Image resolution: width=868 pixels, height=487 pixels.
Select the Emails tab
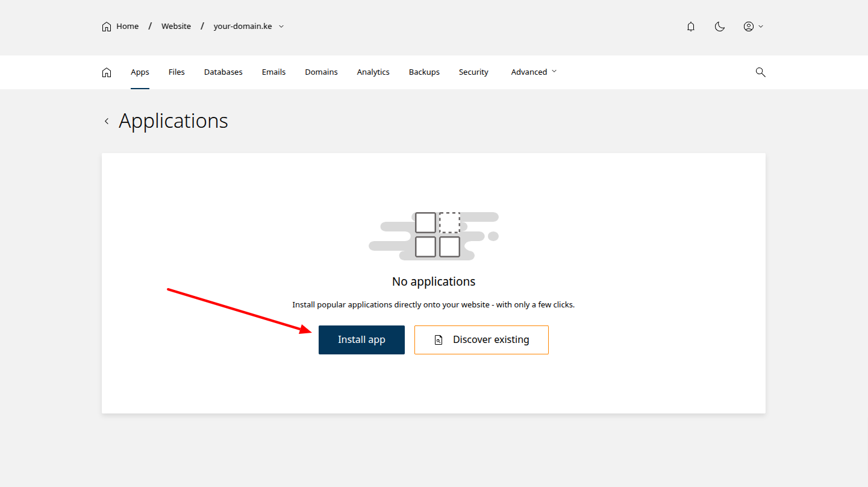point(273,72)
